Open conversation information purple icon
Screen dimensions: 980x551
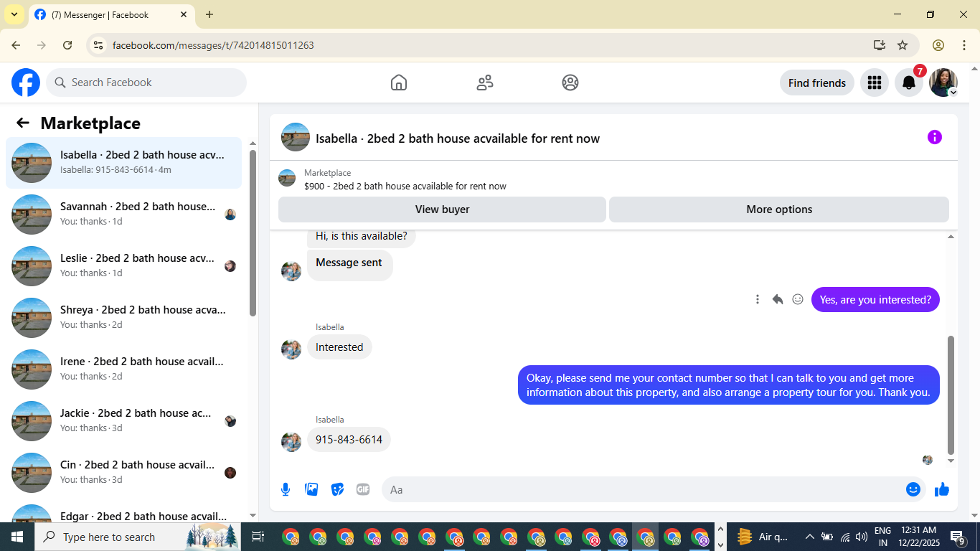[x=934, y=137]
